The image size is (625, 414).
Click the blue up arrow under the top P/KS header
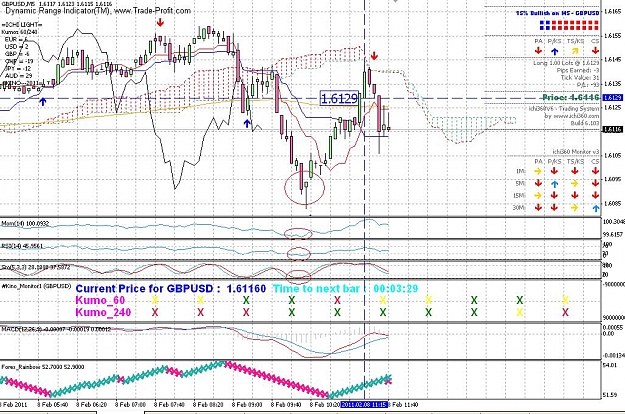(x=554, y=51)
